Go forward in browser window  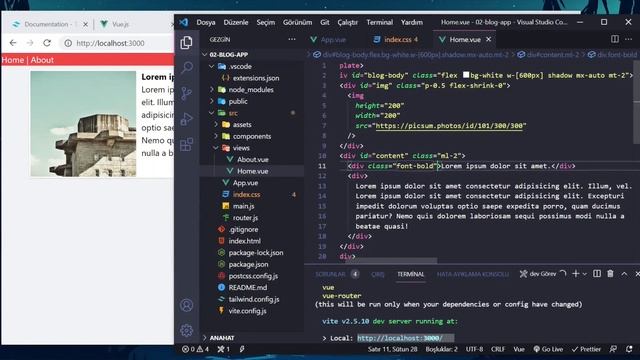click(x=30, y=43)
